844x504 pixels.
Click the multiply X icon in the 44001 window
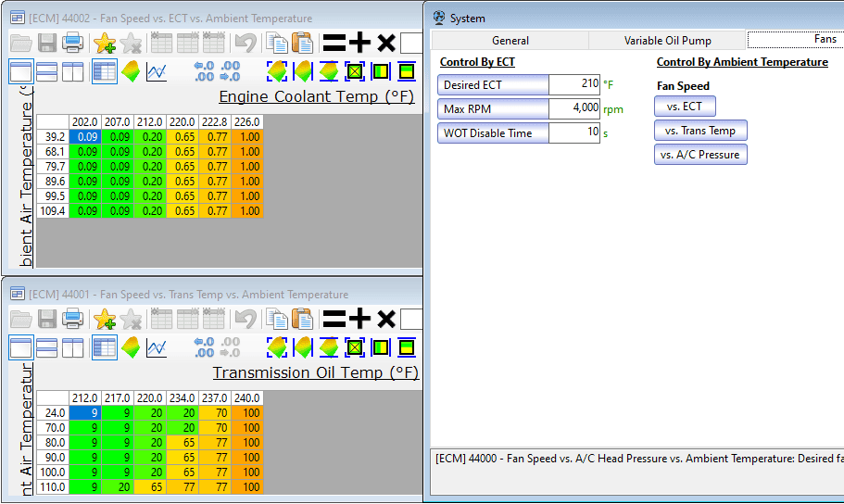tap(386, 320)
